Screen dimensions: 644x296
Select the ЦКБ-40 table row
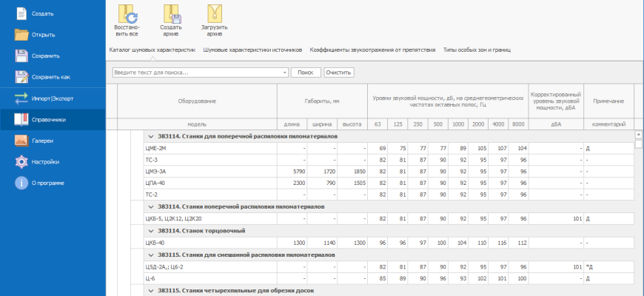click(x=211, y=243)
